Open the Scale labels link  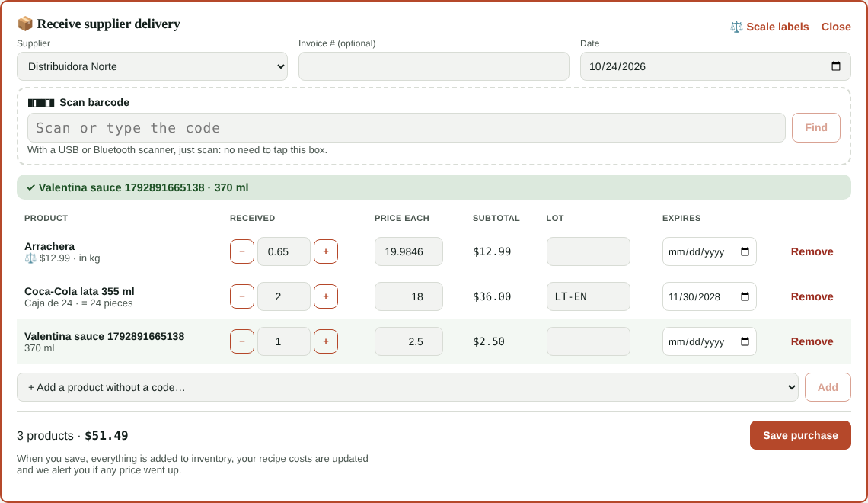coord(770,27)
